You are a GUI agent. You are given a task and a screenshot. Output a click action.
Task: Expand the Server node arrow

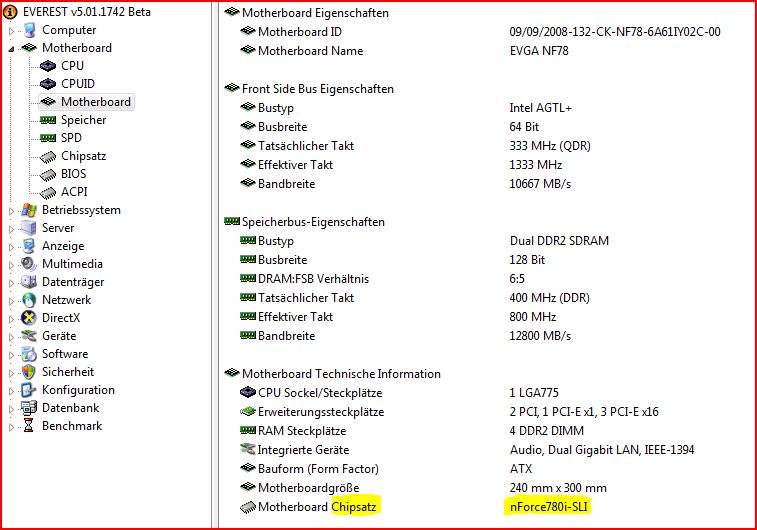(12, 229)
